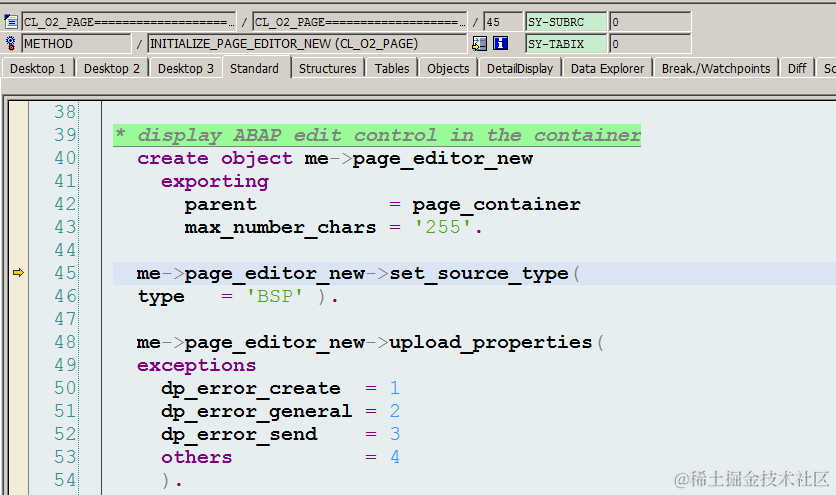Image resolution: width=836 pixels, height=495 pixels.
Task: Open the Desktop 3 tab
Action: (186, 68)
